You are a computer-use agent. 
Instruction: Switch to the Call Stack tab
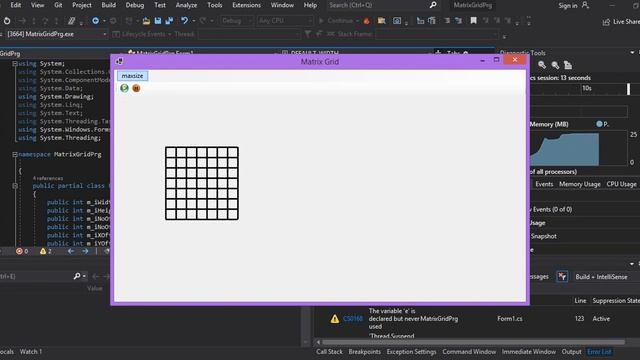click(329, 352)
